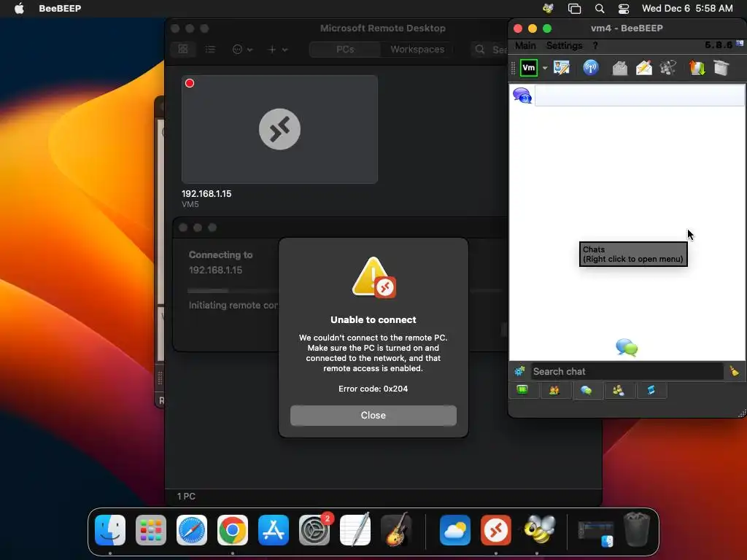
Task: Open the Apple menu
Action: 19,8
